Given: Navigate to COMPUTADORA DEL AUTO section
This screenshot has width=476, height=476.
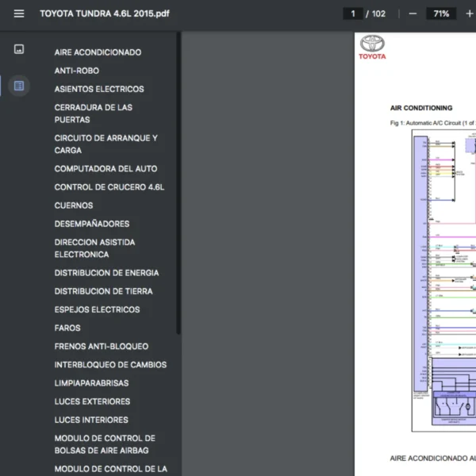Looking at the screenshot, I should tap(106, 169).
